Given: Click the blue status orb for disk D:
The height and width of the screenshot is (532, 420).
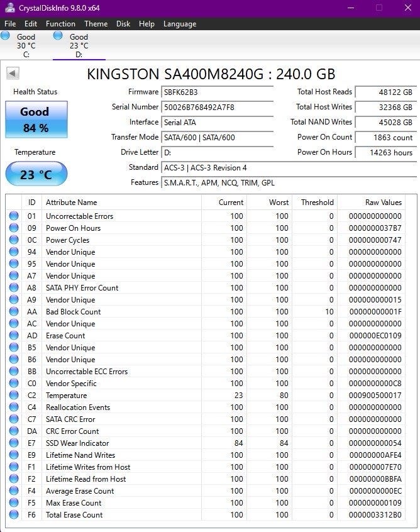Looking at the screenshot, I should pos(58,35).
